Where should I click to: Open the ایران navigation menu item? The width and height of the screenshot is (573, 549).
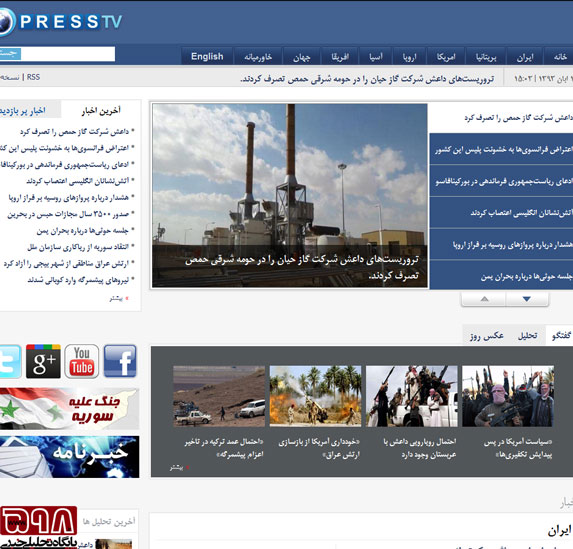[525, 57]
